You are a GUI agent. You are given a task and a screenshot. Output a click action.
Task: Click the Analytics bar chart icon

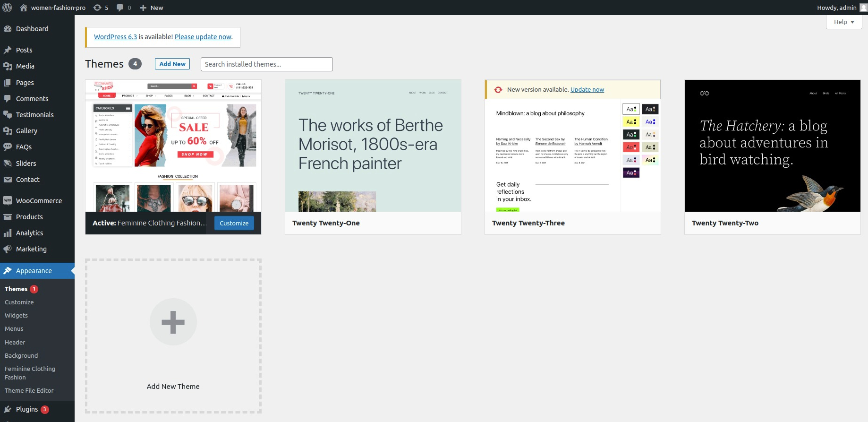(x=8, y=233)
